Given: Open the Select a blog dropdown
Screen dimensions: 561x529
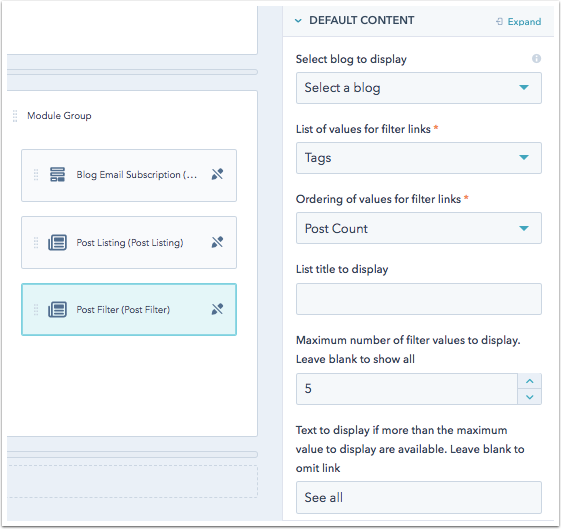Looking at the screenshot, I should [419, 88].
